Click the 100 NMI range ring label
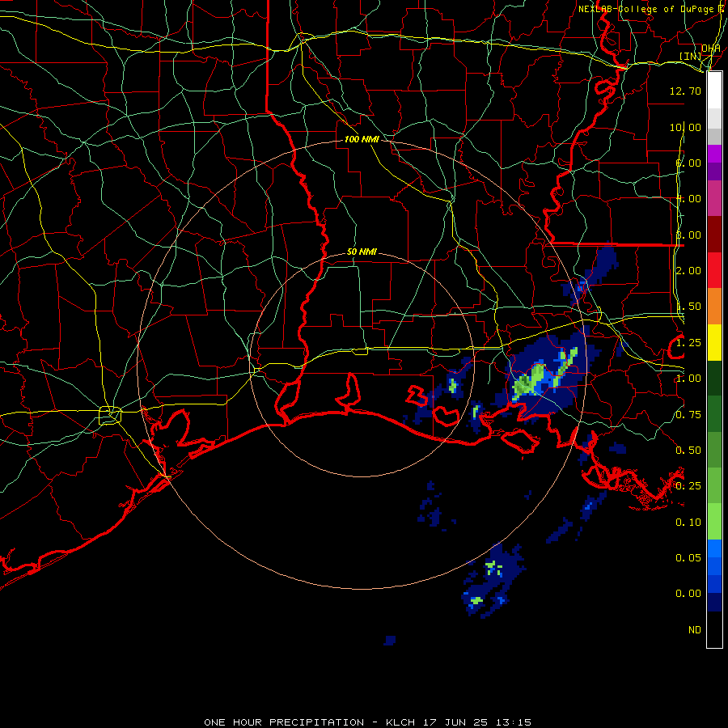The image size is (728, 728). [x=362, y=139]
